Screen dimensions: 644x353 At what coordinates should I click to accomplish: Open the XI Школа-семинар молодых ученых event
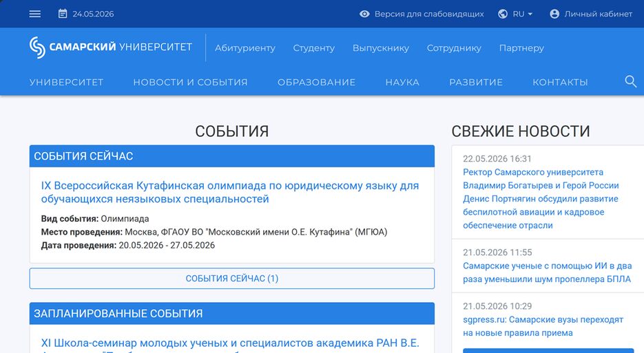pos(230,345)
